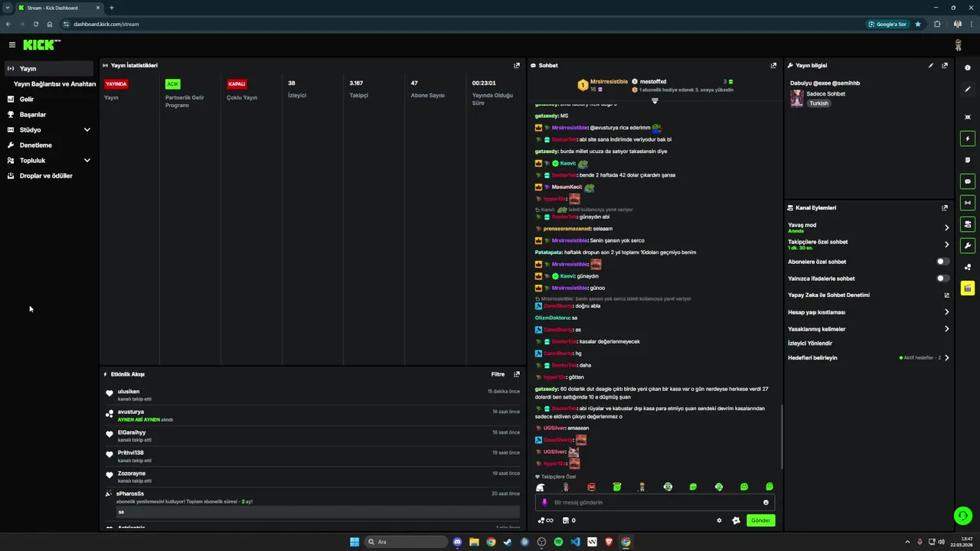Open Denetleme in the sidebar
Viewport: 980px width, 551px height.
pyautogui.click(x=48, y=145)
